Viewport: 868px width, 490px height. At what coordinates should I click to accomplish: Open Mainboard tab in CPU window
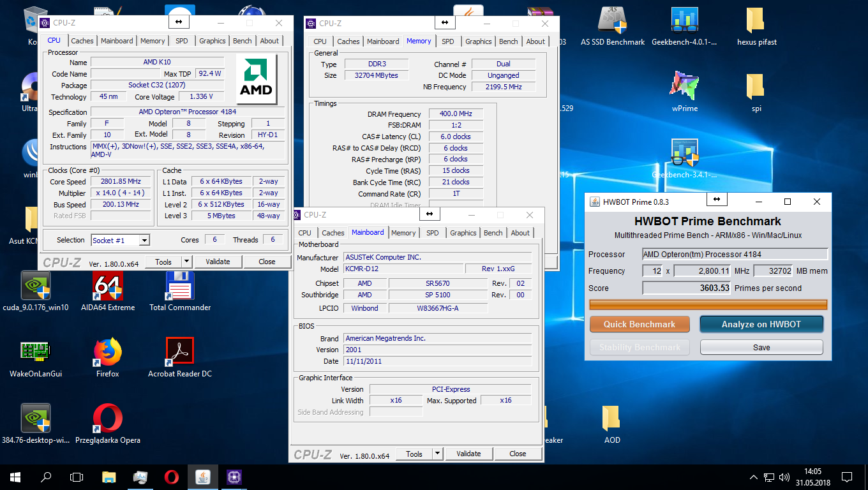click(x=117, y=41)
